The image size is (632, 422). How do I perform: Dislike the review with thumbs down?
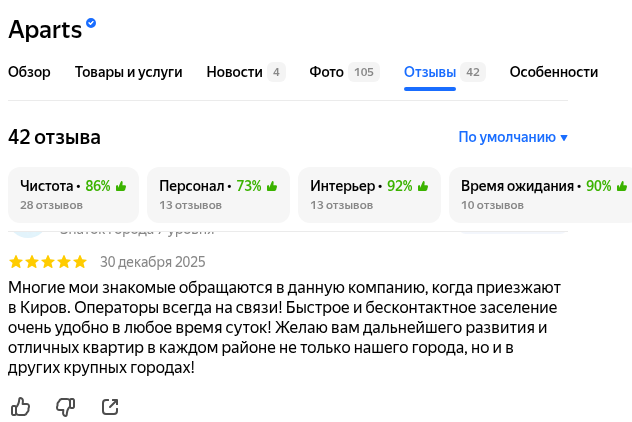[x=65, y=406]
